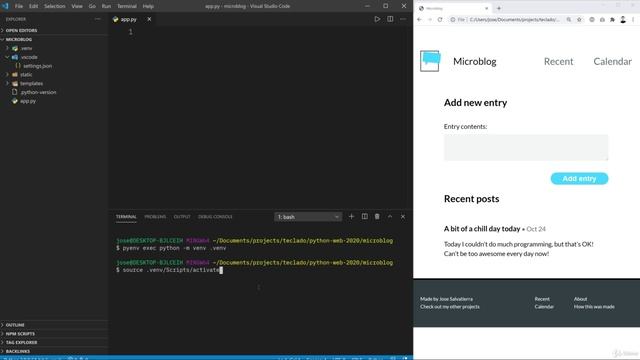
Task: Click footer link Check out my other projects
Action: pos(450,307)
